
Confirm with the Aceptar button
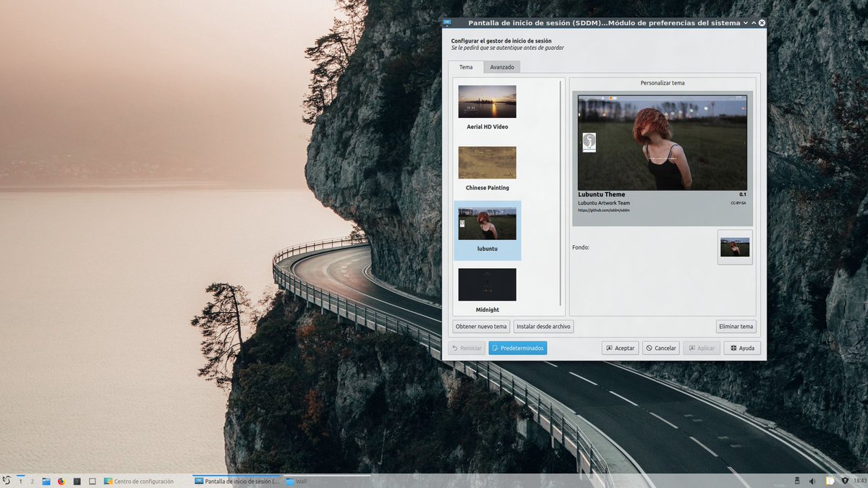(620, 348)
